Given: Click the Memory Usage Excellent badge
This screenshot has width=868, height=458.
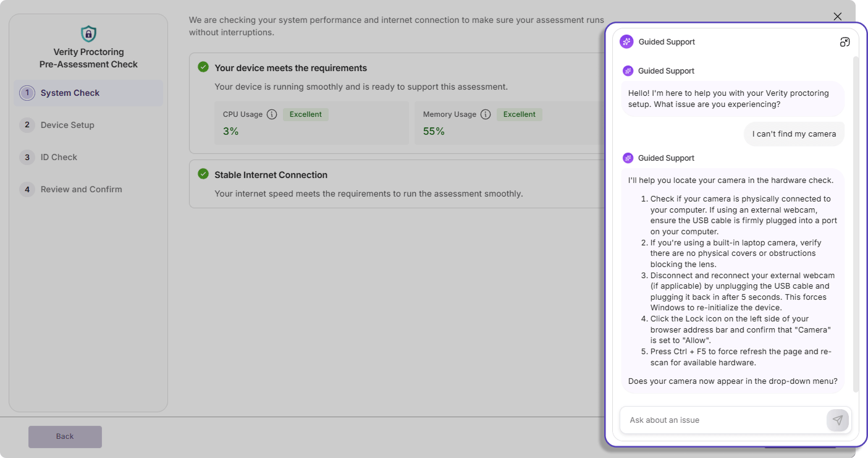Looking at the screenshot, I should [x=520, y=114].
